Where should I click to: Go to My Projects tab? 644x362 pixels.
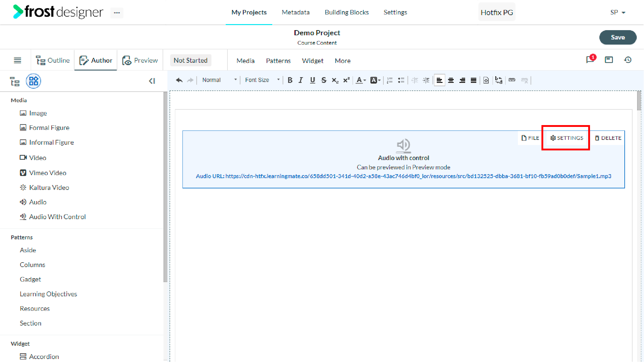coord(249,12)
